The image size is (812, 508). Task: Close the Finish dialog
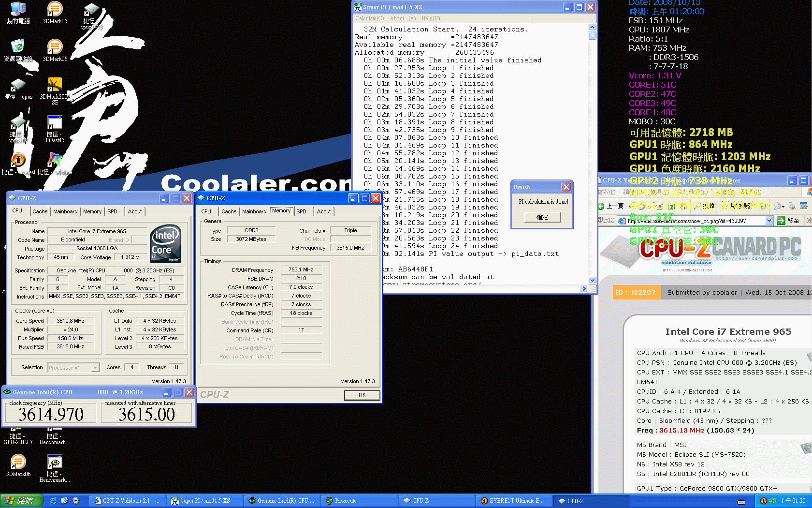tap(566, 187)
